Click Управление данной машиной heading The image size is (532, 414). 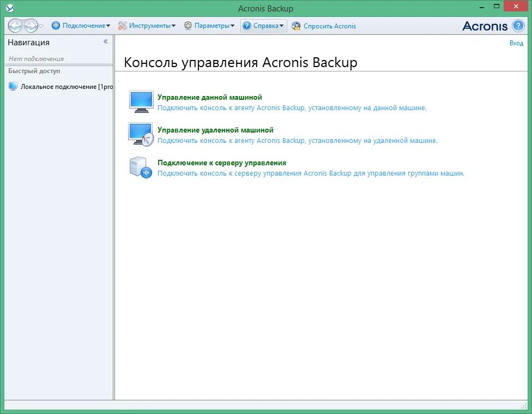pyautogui.click(x=209, y=98)
